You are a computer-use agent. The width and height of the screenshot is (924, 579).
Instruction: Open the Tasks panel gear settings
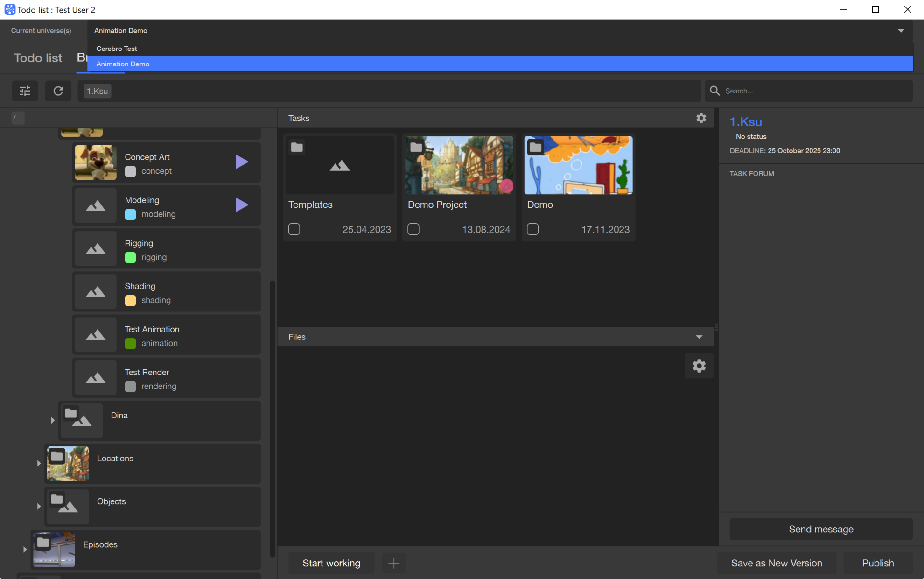(x=701, y=118)
